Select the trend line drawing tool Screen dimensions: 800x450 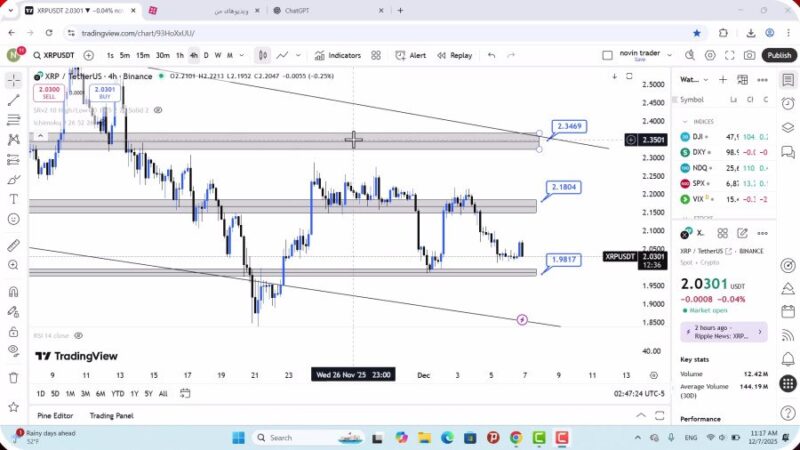point(13,100)
